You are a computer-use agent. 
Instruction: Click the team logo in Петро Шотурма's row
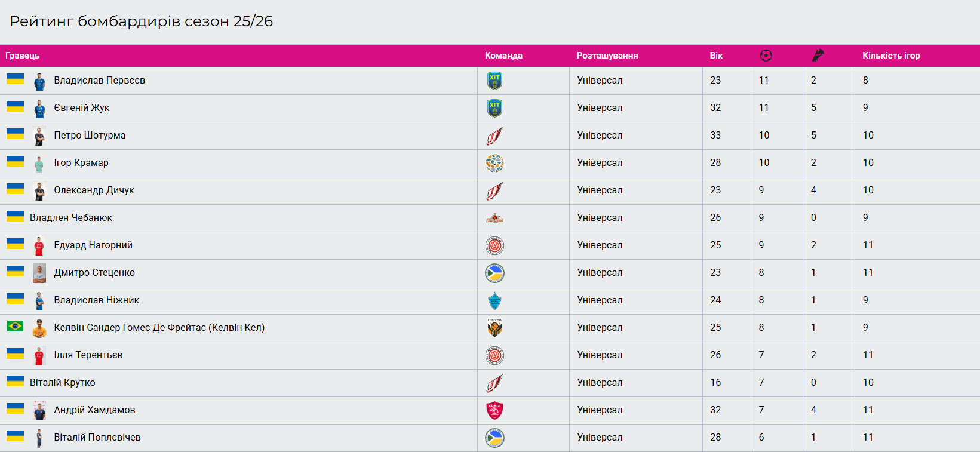[x=494, y=136]
